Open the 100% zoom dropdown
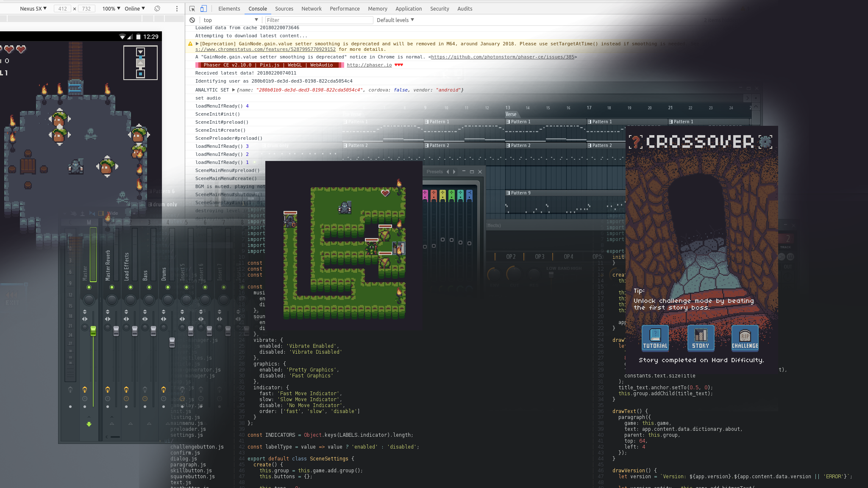The height and width of the screenshot is (488, 868). [x=111, y=8]
